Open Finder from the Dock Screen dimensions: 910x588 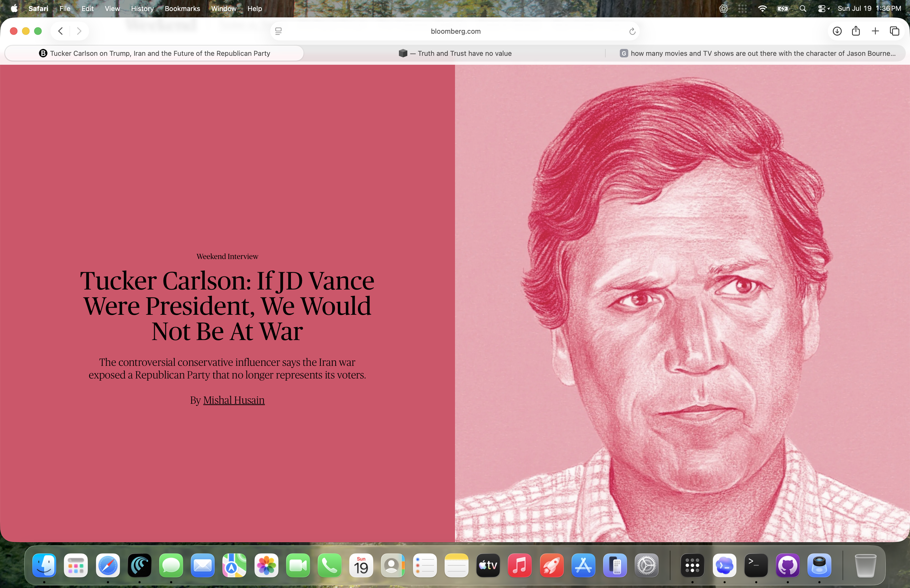(x=44, y=565)
